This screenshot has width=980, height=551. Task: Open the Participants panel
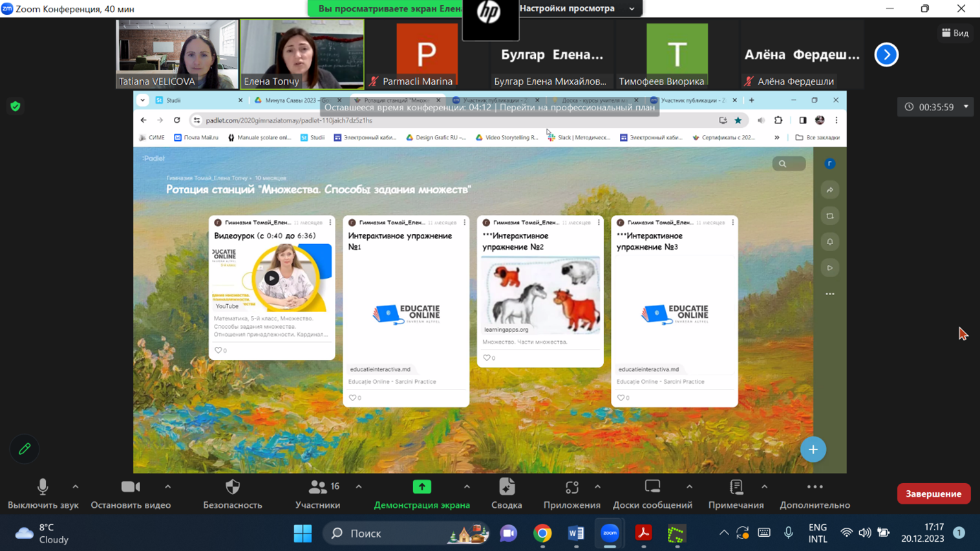coord(317,487)
